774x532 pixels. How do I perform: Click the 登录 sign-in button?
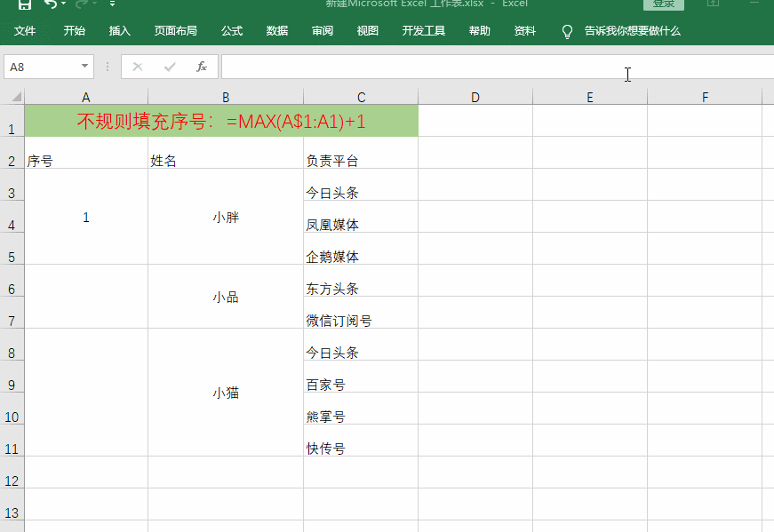point(663,4)
